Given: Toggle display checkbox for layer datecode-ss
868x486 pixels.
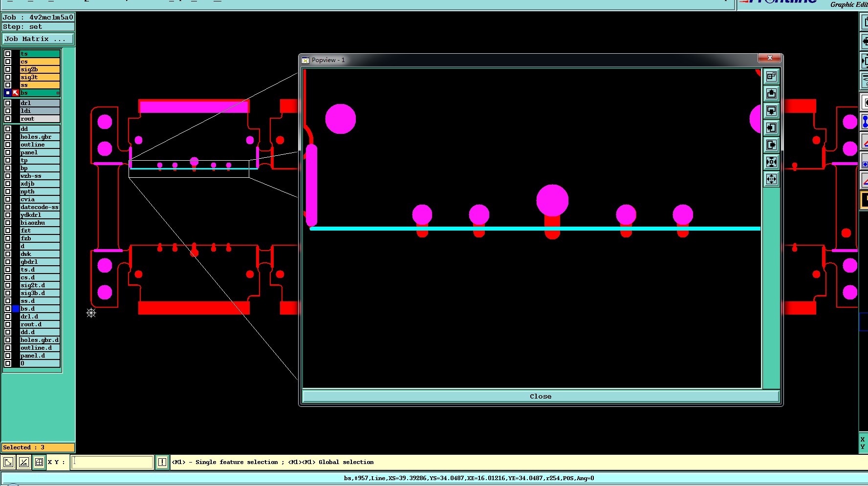Looking at the screenshot, I should pos(8,207).
